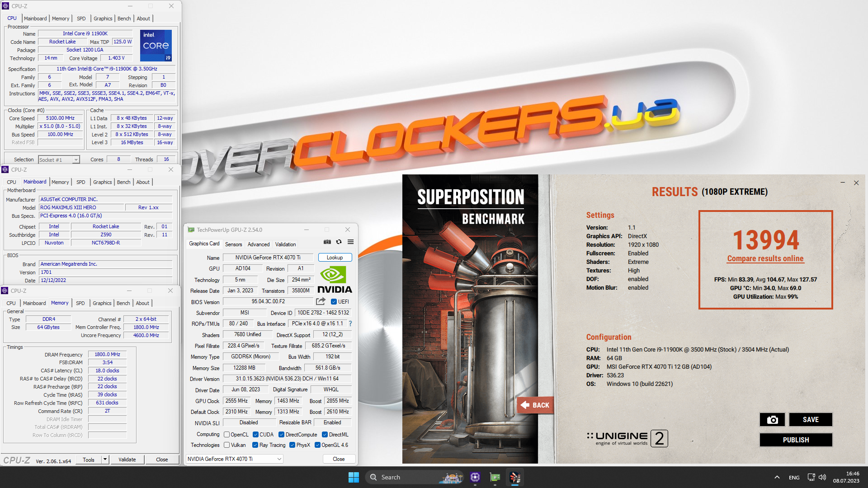Click the GPU-Z window title icon
This screenshot has height=488, width=868.
191,230
